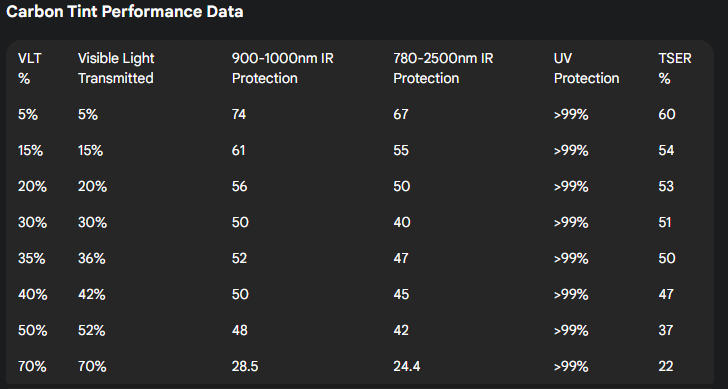Select the UV Protection column header

[x=586, y=68]
